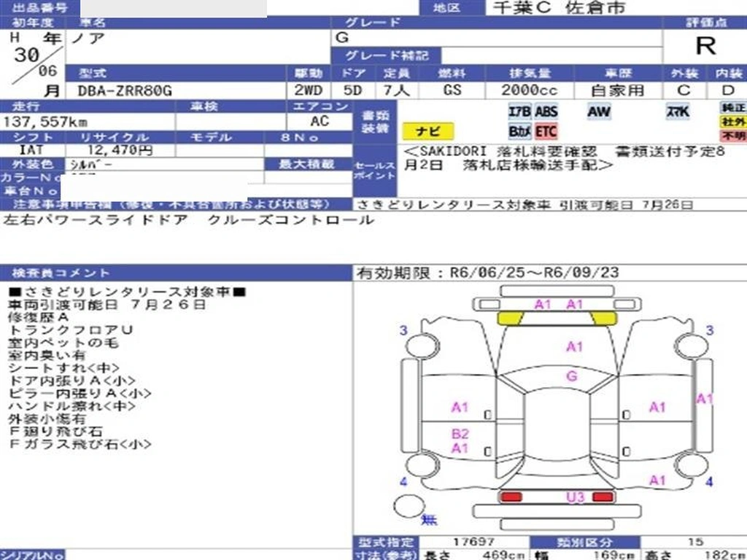
Task: Click the evaluation score R
Action: (x=705, y=46)
